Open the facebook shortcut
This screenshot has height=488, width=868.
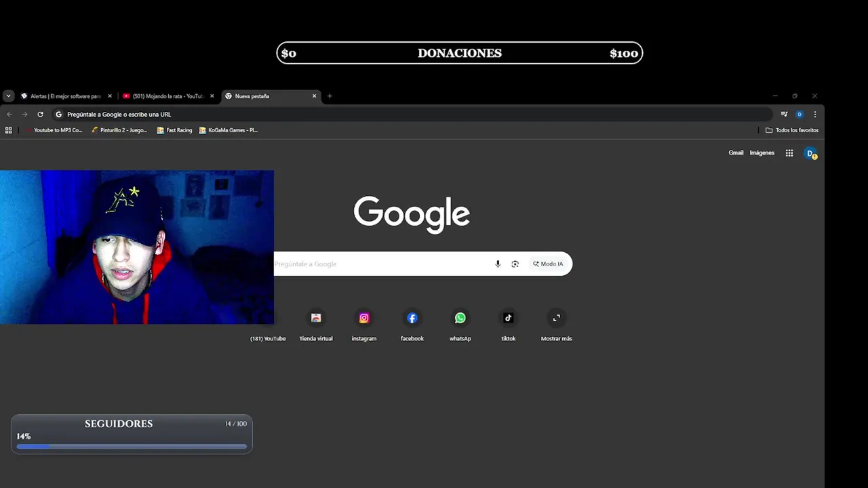pyautogui.click(x=412, y=325)
